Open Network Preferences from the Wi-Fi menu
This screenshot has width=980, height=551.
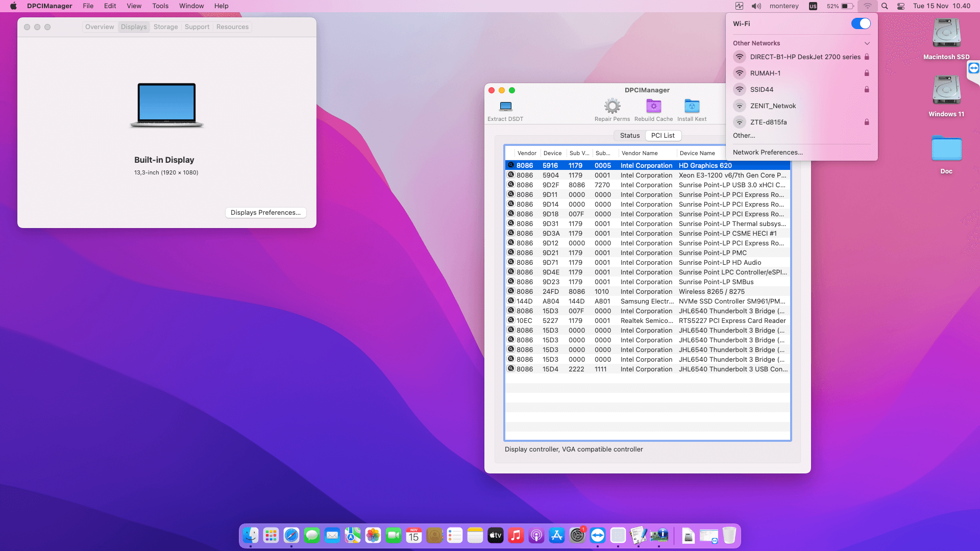click(767, 152)
